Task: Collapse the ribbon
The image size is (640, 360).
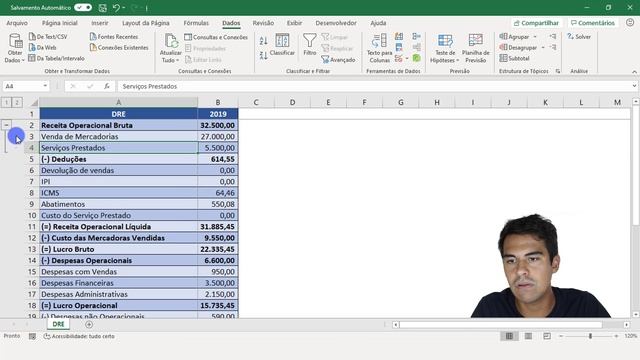Action: (634, 72)
